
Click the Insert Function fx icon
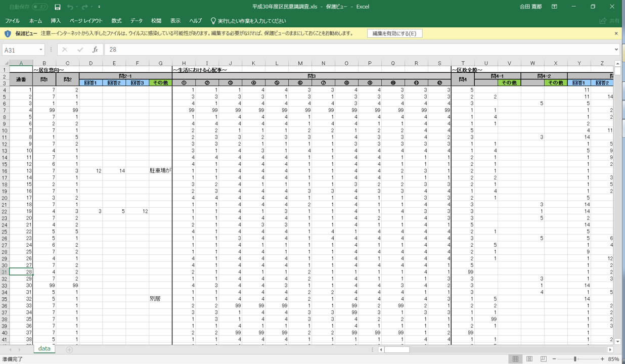point(95,50)
